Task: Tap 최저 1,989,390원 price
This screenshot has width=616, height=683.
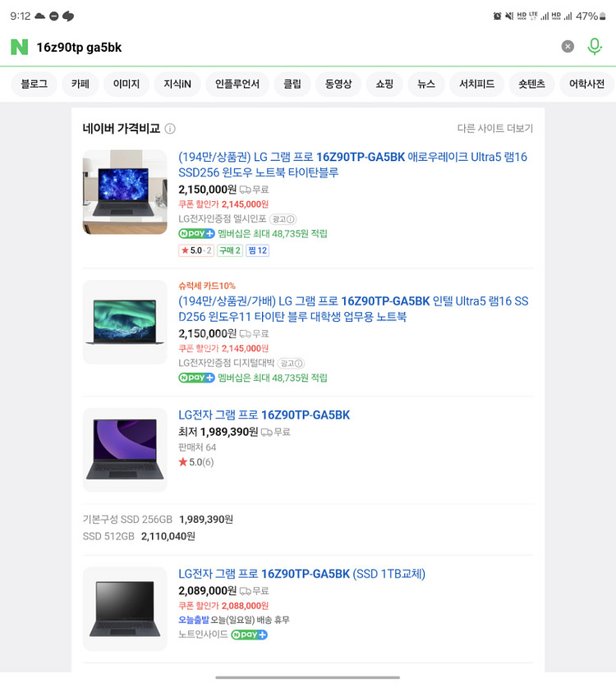Action: pos(218,432)
